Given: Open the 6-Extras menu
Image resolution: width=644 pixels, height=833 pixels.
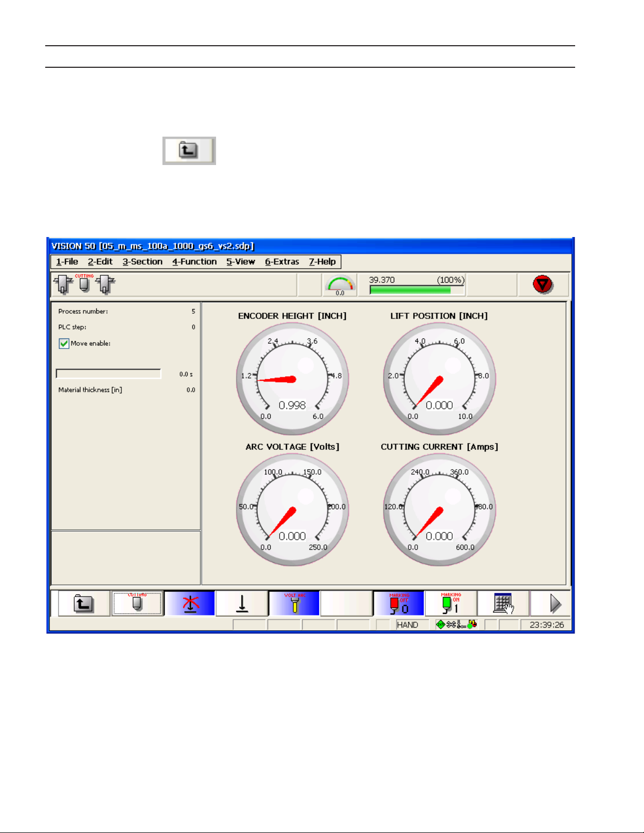Looking at the screenshot, I should point(282,262).
